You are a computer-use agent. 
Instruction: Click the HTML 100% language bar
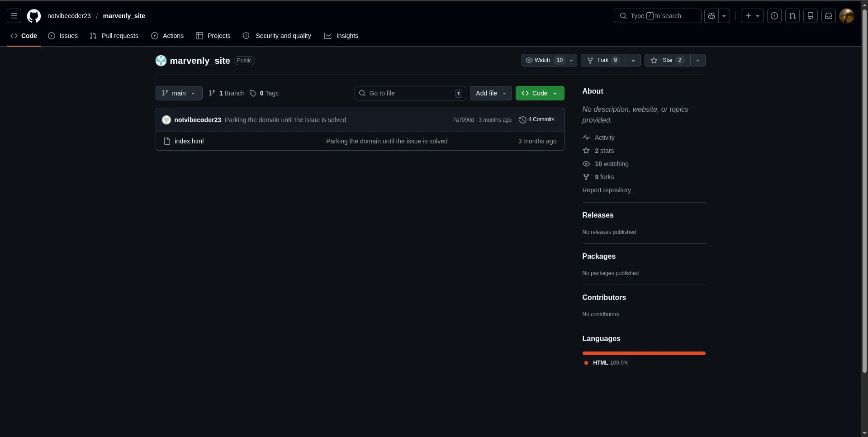pos(643,353)
